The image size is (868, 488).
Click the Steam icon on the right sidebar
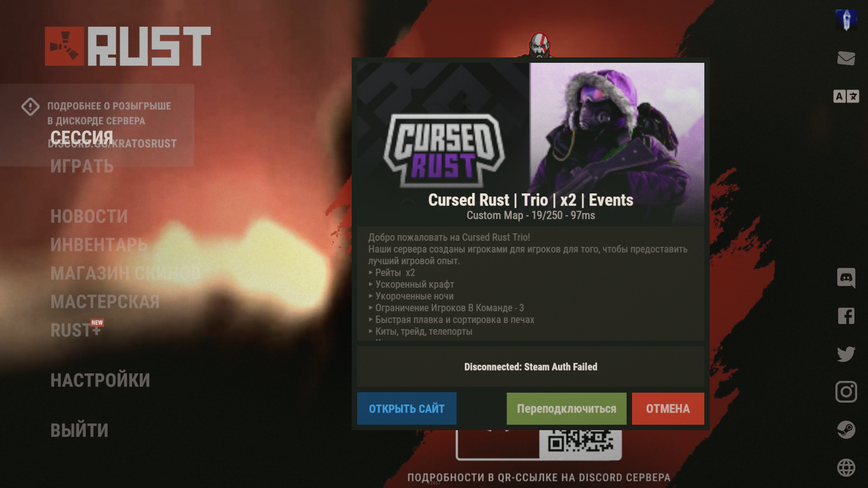coord(847,428)
